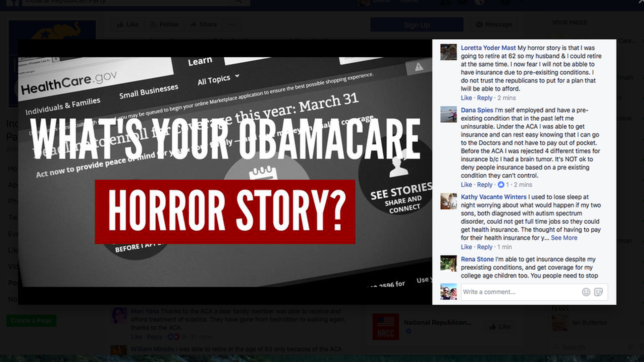Screen dimensions: 644x362
Task: Reply to Loretta Yoder Mast's comment
Action: coord(485,98)
